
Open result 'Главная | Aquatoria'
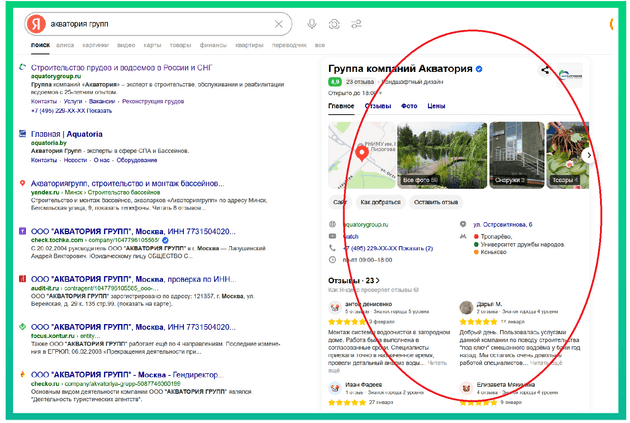tap(67, 134)
